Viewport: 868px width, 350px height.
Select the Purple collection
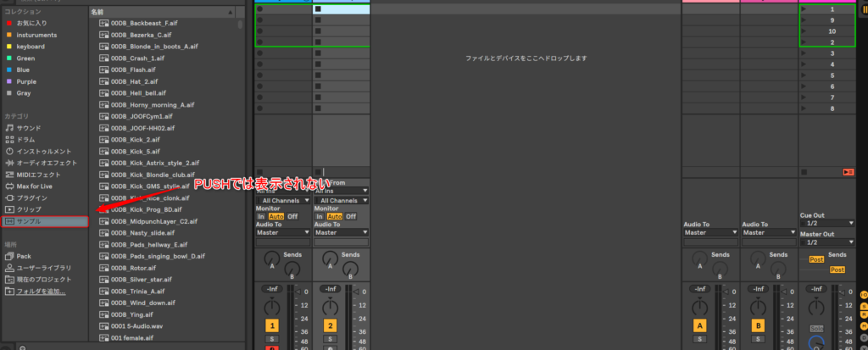click(25, 81)
